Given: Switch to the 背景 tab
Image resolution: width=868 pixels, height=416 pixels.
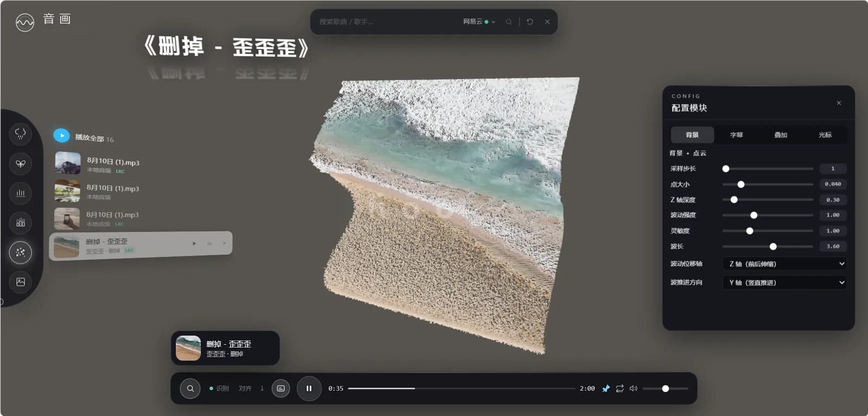Looking at the screenshot, I should (x=692, y=135).
